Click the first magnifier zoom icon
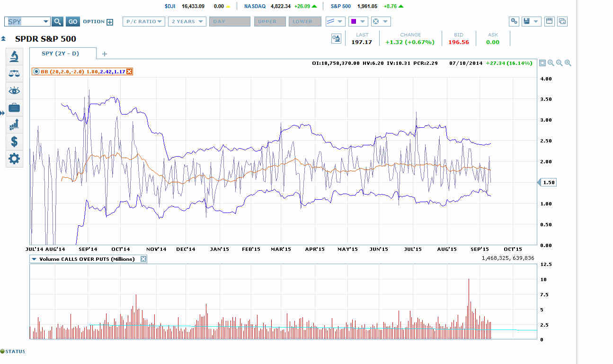This screenshot has width=613, height=364. (x=551, y=63)
